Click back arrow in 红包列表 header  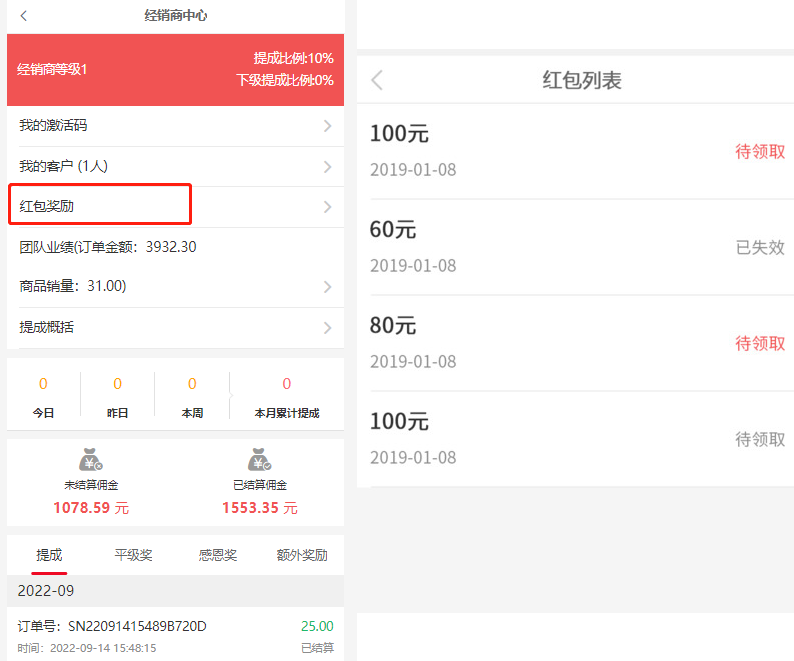[x=377, y=81]
